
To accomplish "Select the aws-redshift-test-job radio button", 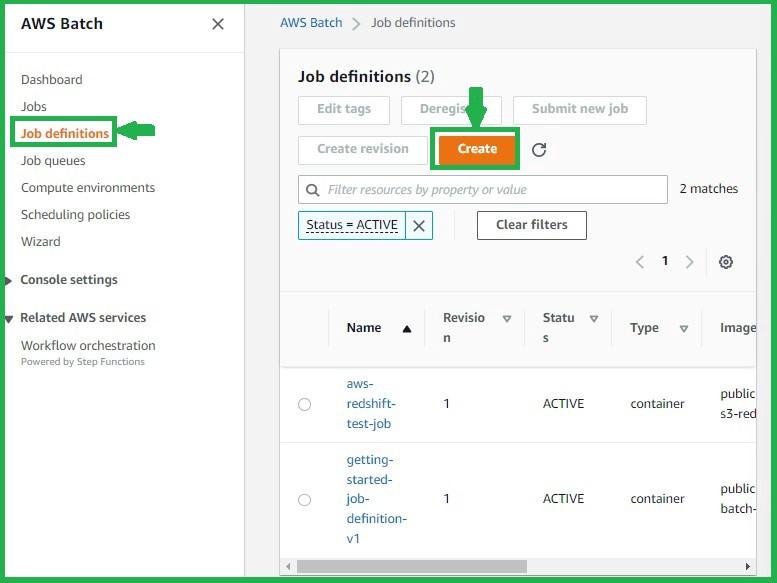I will [304, 404].
